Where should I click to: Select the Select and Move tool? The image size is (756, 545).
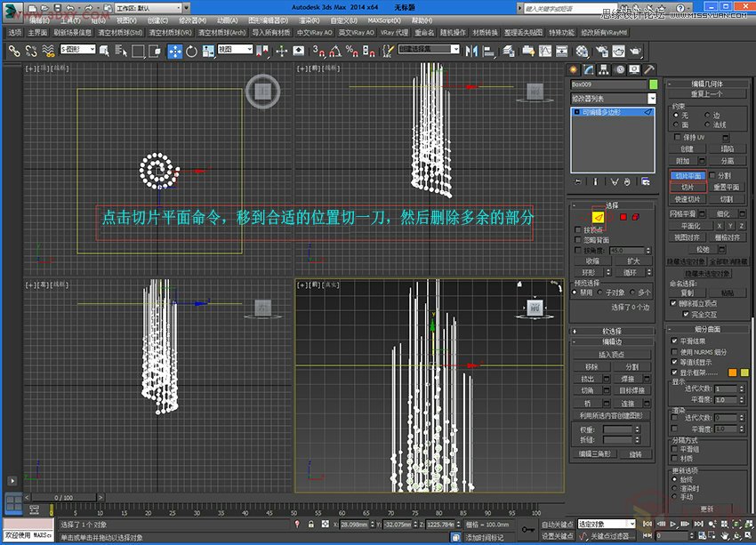(174, 51)
